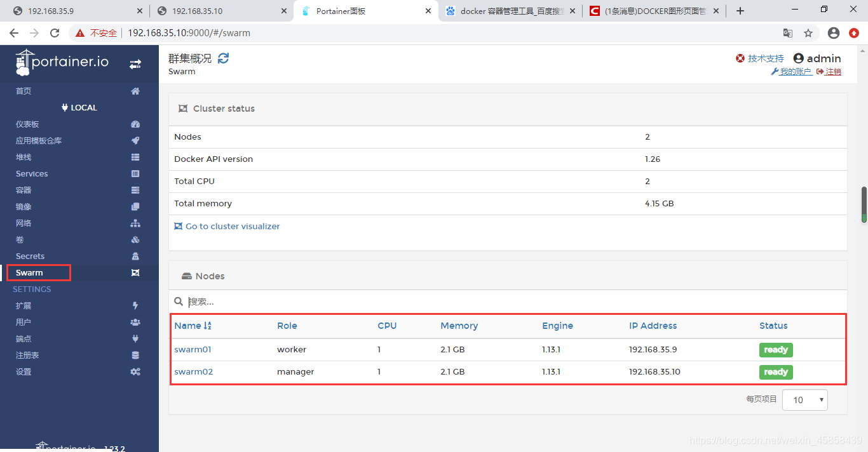Sort nodes by the Status column
The image size is (868, 452).
point(773,326)
